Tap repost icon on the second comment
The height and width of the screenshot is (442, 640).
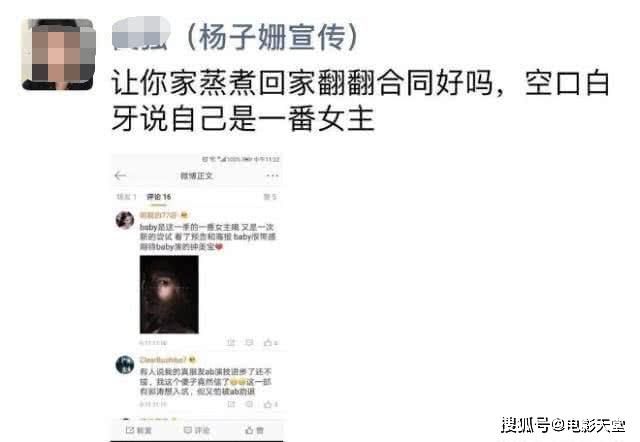[231, 404]
